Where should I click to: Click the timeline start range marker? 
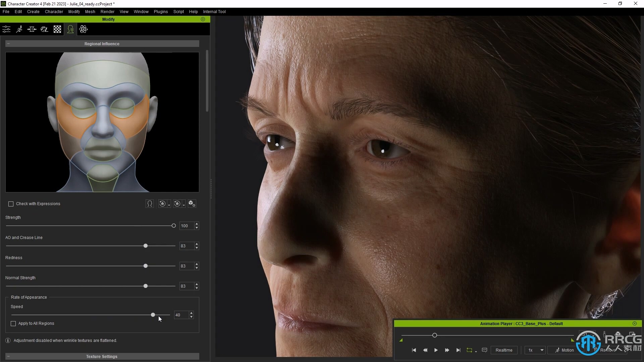(x=401, y=340)
